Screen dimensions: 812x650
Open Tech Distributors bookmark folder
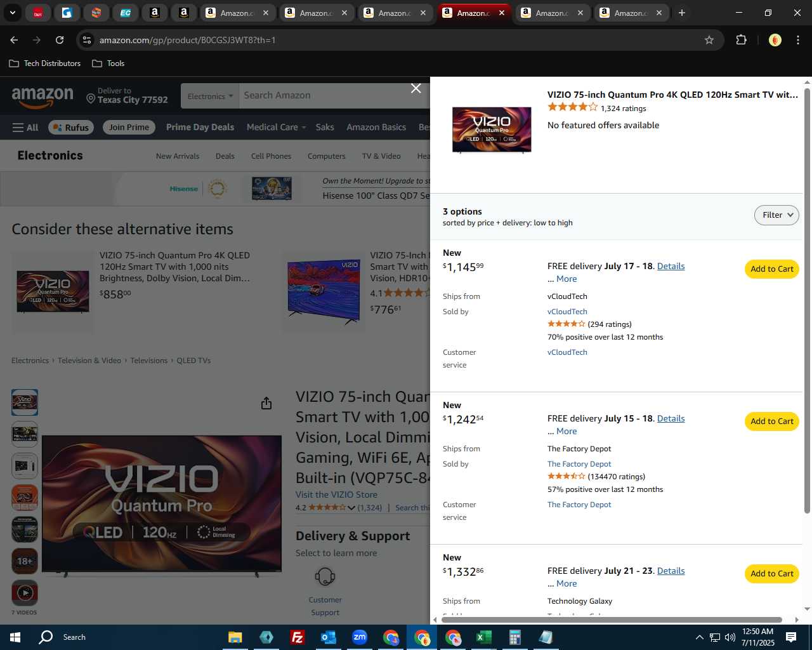point(45,63)
